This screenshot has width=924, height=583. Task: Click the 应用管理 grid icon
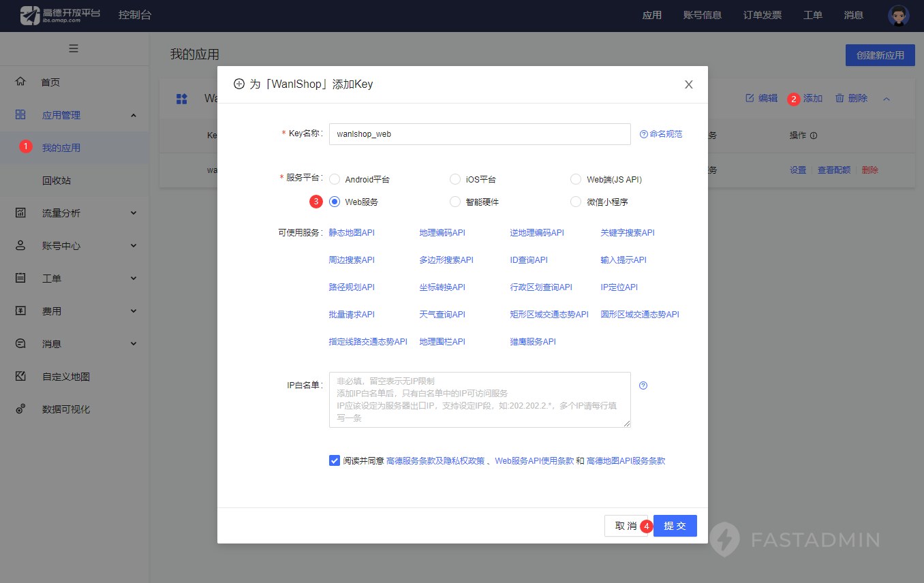point(20,114)
